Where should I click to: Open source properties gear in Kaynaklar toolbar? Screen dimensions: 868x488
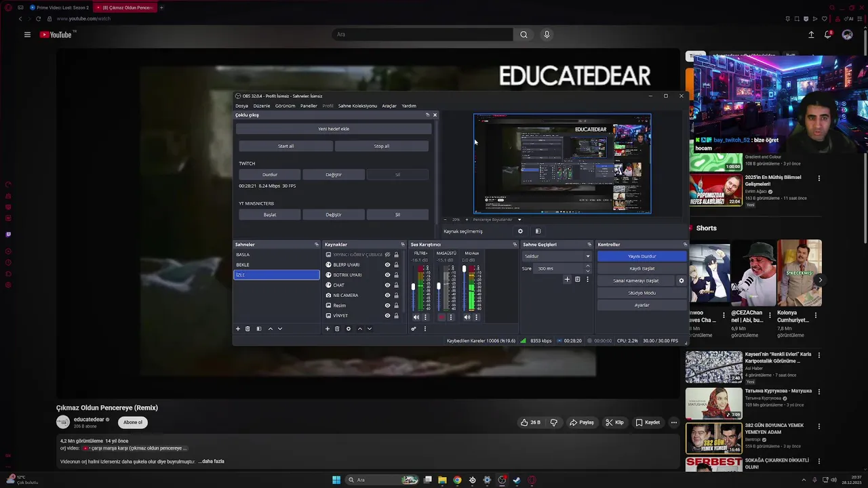click(349, 329)
